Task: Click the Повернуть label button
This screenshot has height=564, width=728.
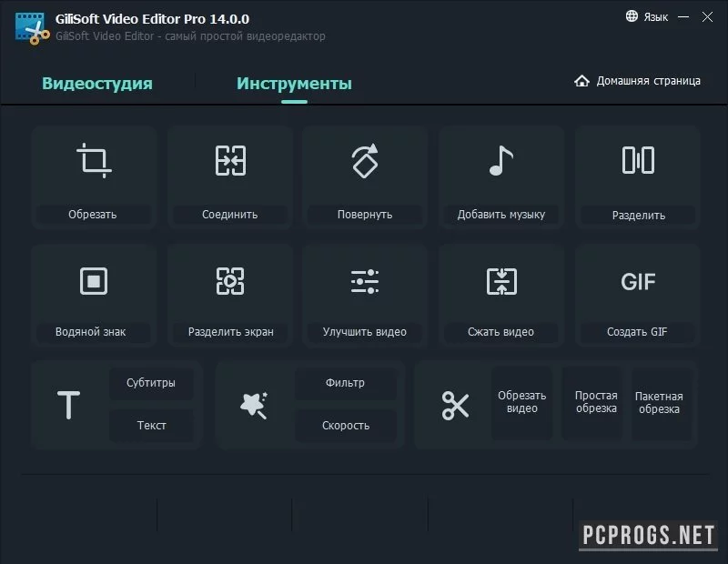Action: point(365,215)
